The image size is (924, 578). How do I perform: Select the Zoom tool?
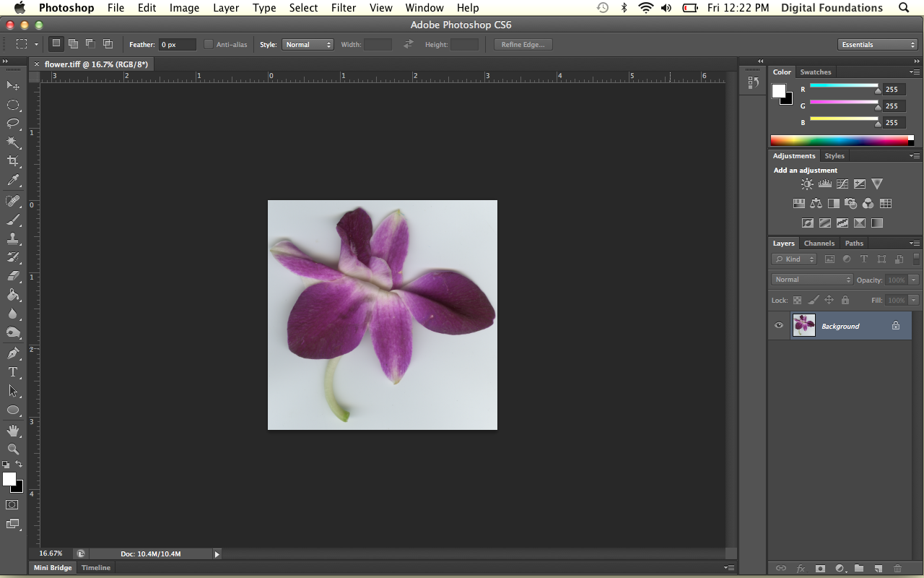(13, 449)
